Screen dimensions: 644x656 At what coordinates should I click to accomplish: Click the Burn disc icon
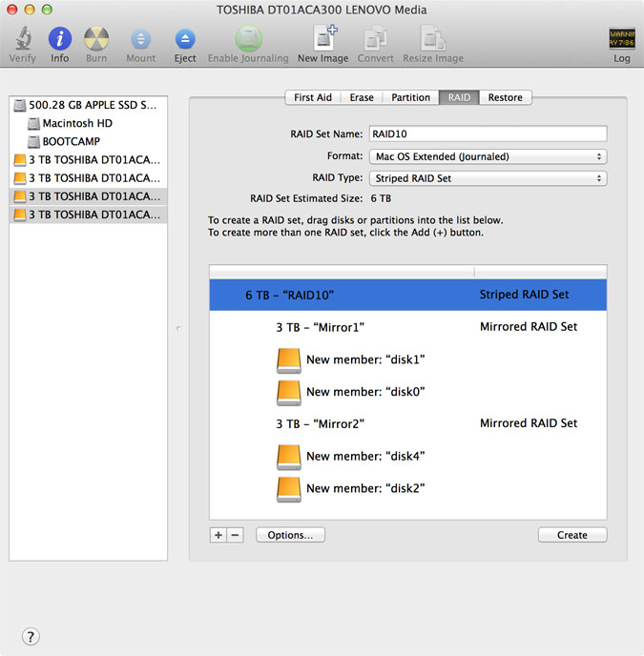tap(96, 40)
